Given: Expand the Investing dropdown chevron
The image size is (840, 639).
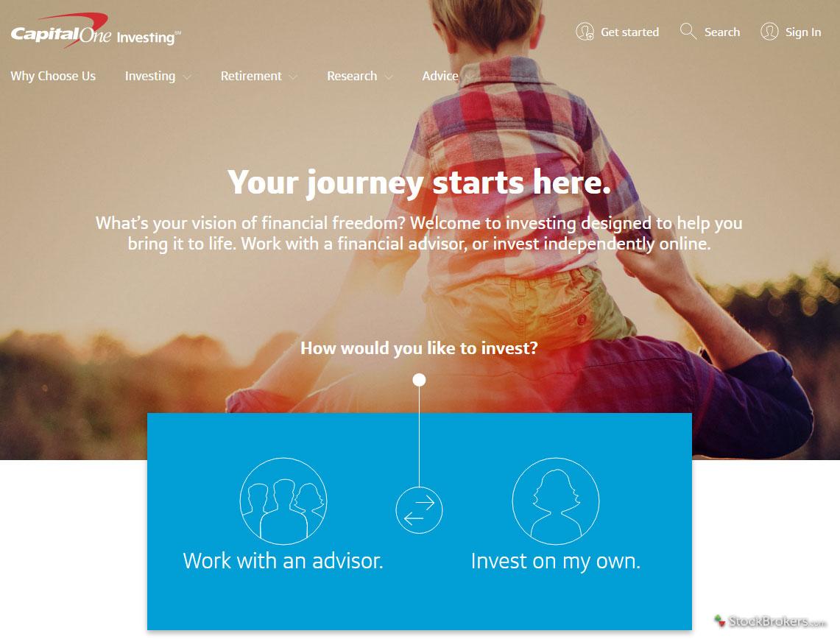Looking at the screenshot, I should [187, 77].
